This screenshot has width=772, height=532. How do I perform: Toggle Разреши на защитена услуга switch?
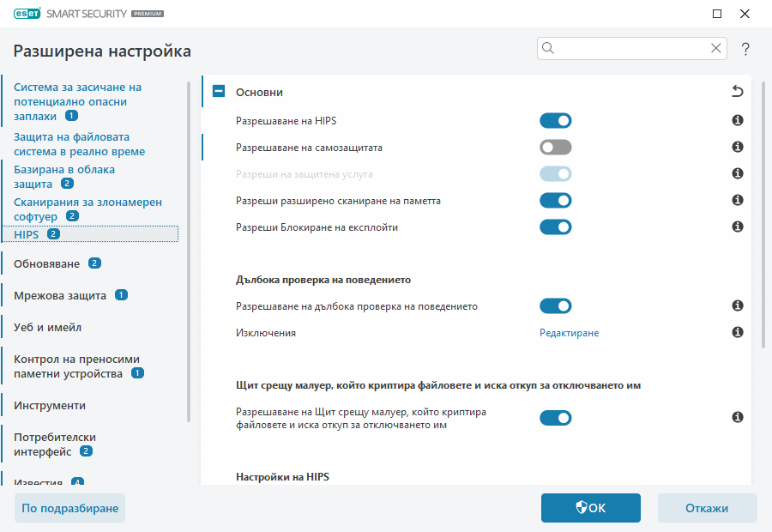point(555,174)
